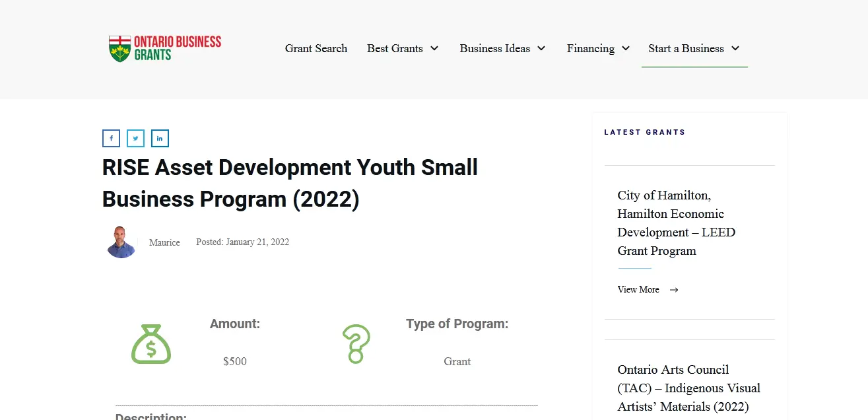The width and height of the screenshot is (868, 420).
Task: Expand the Start a Business dropdown chevron
Action: pyautogui.click(x=735, y=48)
